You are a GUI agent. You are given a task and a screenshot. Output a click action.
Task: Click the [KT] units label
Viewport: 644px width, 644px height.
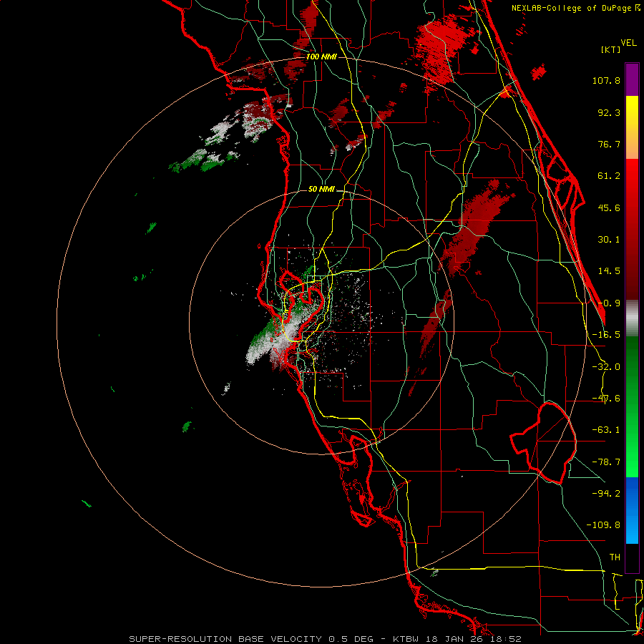(611, 49)
